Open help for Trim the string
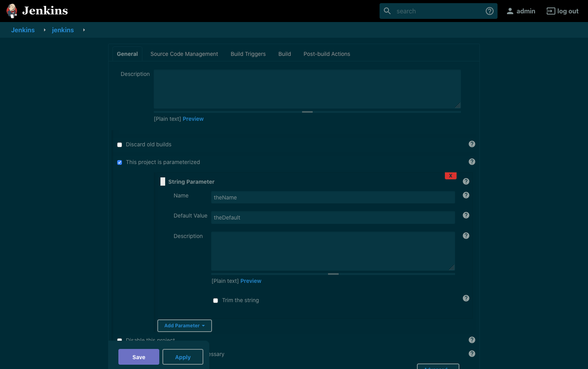Viewport: 588px width, 369px height. pyautogui.click(x=466, y=298)
